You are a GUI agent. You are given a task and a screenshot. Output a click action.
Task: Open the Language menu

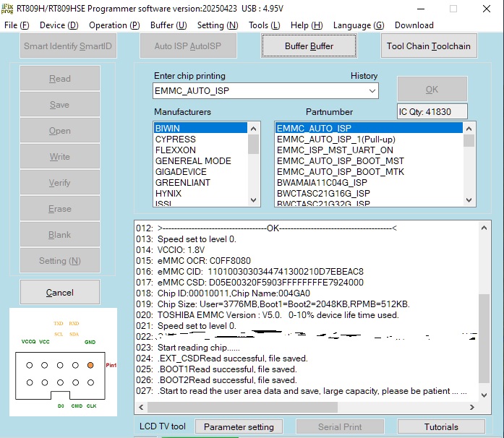358,25
